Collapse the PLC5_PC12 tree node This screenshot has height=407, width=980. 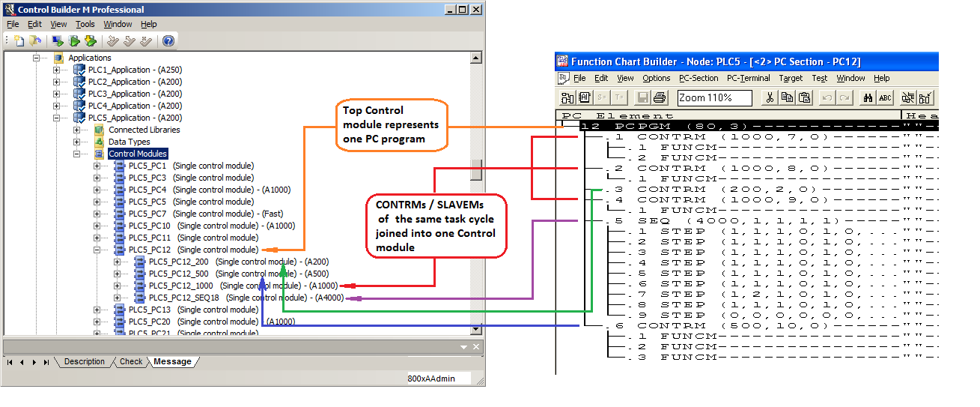coord(97,250)
